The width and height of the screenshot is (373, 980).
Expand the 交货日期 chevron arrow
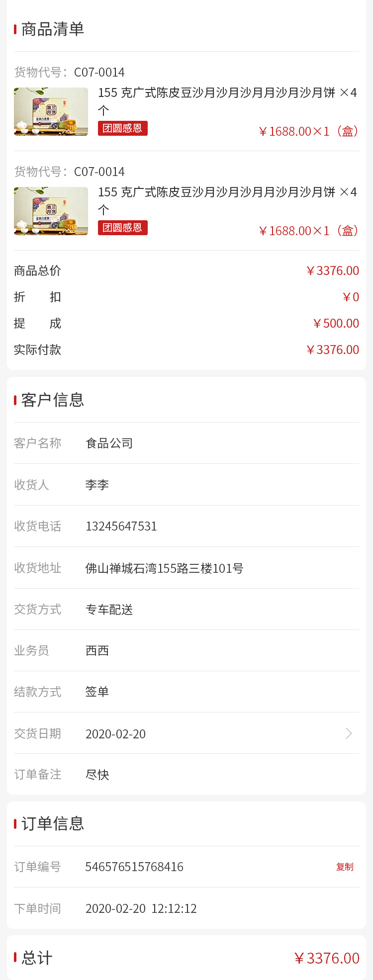(349, 733)
